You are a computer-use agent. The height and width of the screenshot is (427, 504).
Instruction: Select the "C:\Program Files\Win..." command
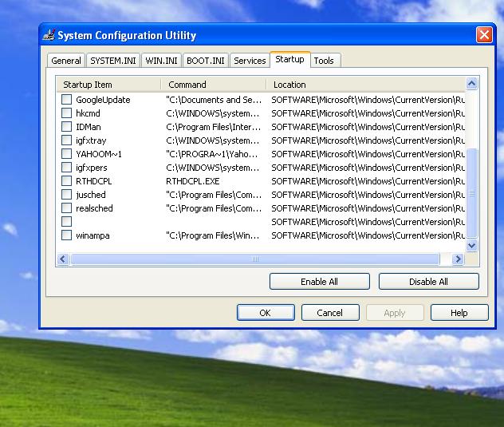click(212, 235)
